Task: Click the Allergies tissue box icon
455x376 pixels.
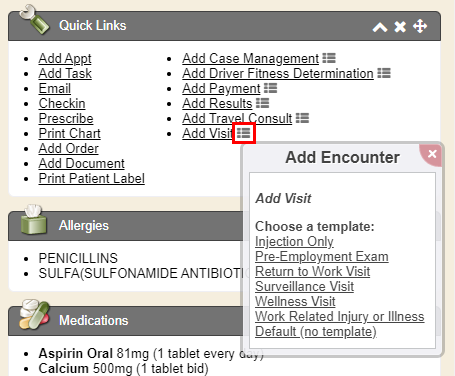Action: tap(33, 219)
